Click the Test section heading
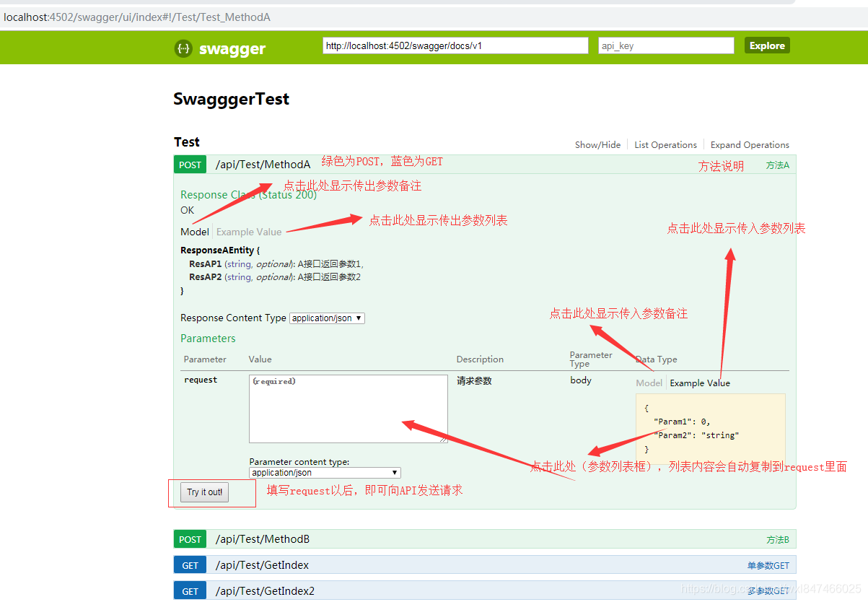The width and height of the screenshot is (868, 602). [187, 142]
